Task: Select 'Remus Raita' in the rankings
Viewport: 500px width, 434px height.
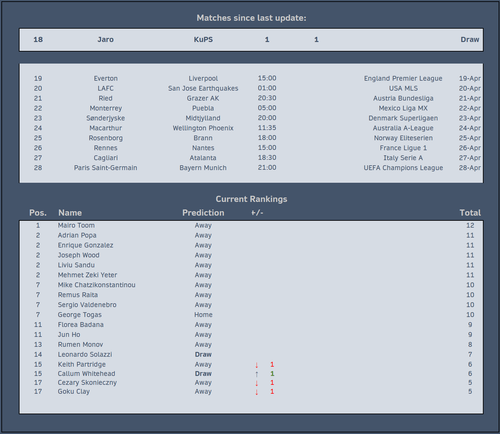Action: (x=78, y=295)
